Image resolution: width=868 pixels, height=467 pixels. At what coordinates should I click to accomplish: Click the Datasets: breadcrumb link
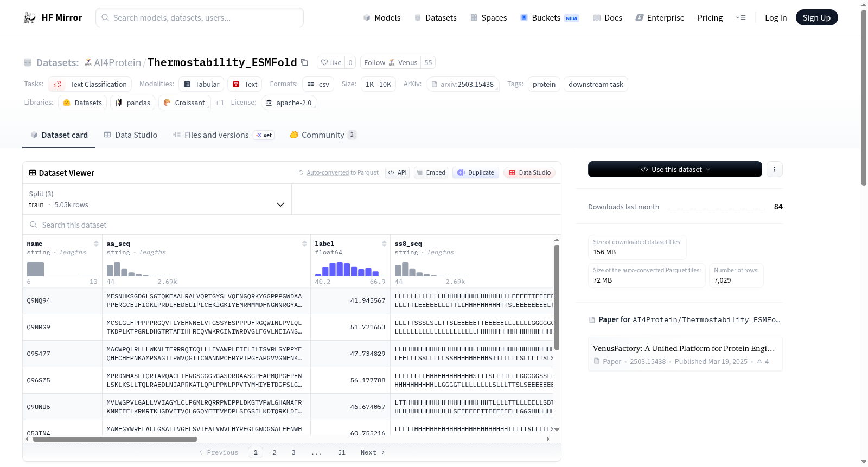coord(58,63)
